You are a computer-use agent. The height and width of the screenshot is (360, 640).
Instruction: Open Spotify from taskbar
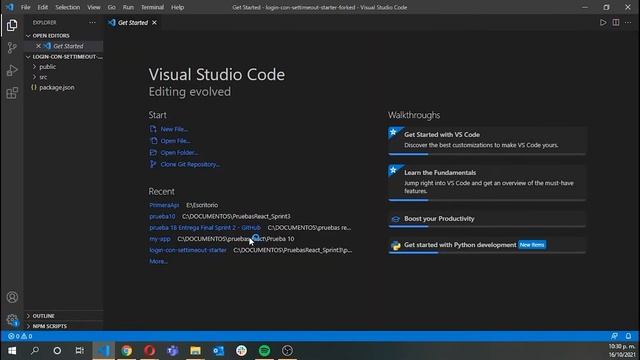point(264,351)
